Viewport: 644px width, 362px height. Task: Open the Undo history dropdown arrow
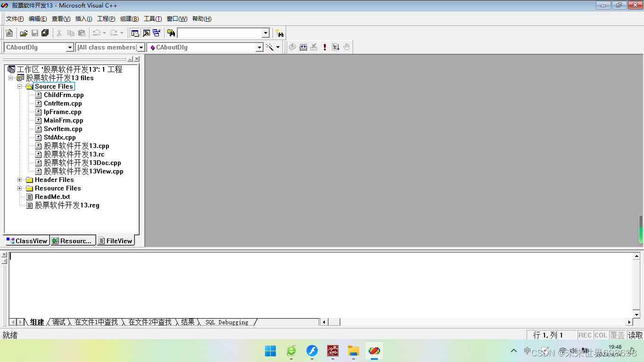coord(104,33)
